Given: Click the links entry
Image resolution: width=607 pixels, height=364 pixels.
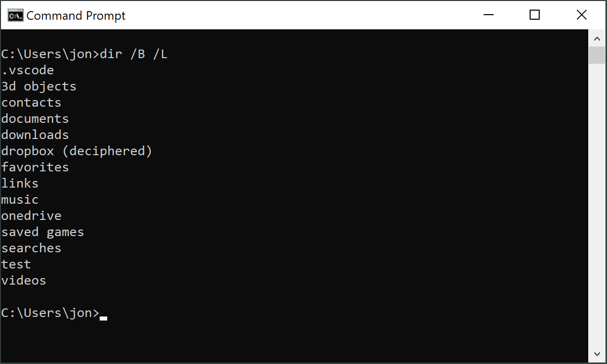Looking at the screenshot, I should [20, 183].
